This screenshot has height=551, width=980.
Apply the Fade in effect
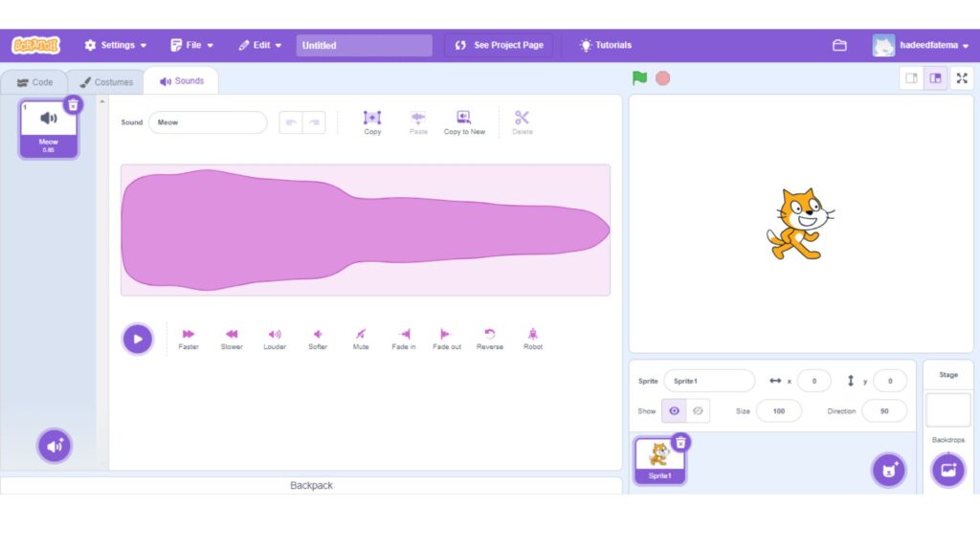tap(404, 340)
